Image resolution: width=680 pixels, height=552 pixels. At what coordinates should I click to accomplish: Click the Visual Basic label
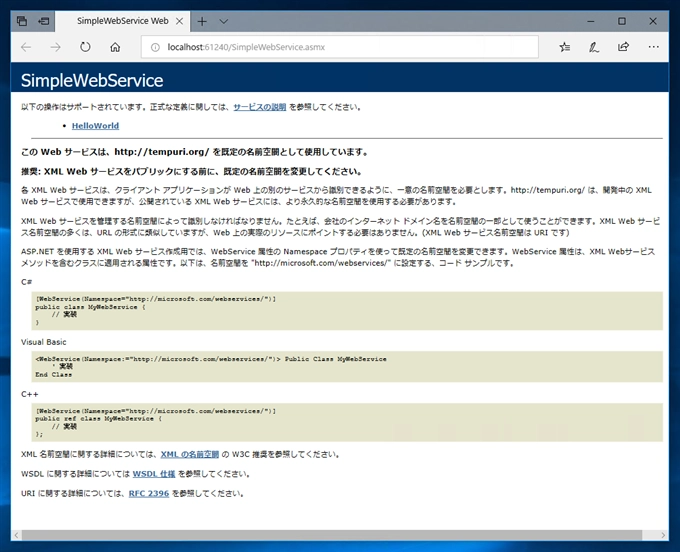tap(44, 342)
